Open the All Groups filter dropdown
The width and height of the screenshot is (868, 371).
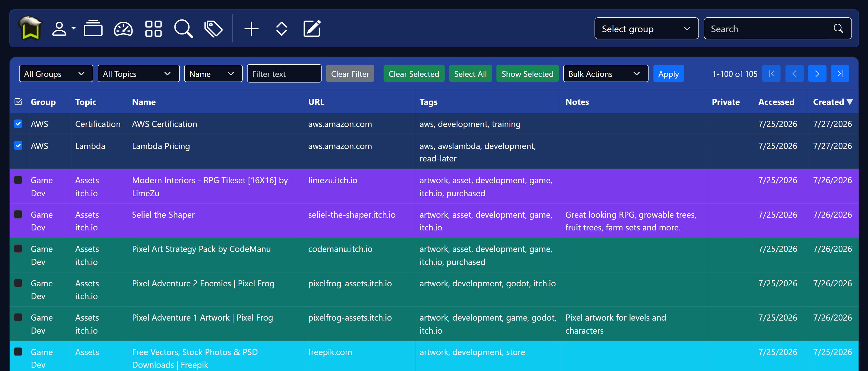pos(56,73)
